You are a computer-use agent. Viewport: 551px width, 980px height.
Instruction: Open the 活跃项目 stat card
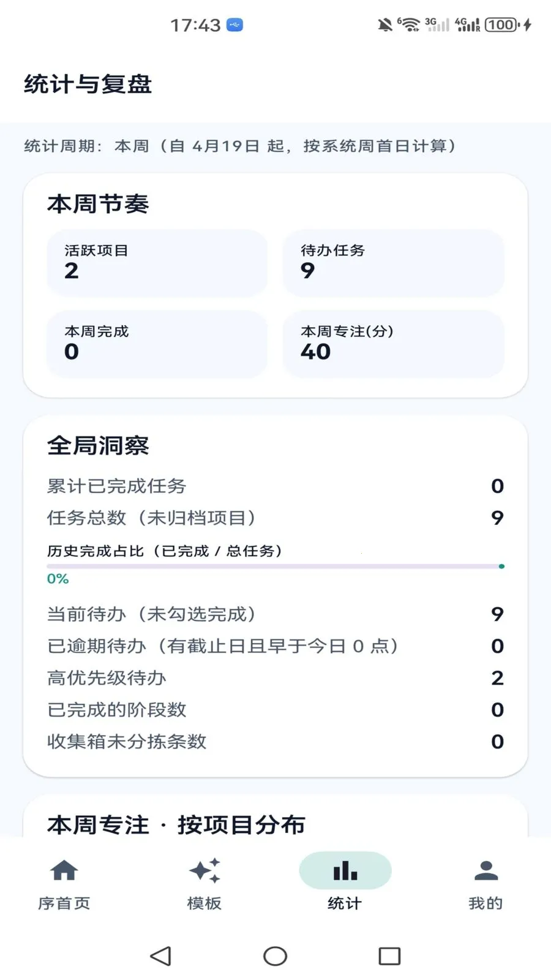click(x=157, y=263)
